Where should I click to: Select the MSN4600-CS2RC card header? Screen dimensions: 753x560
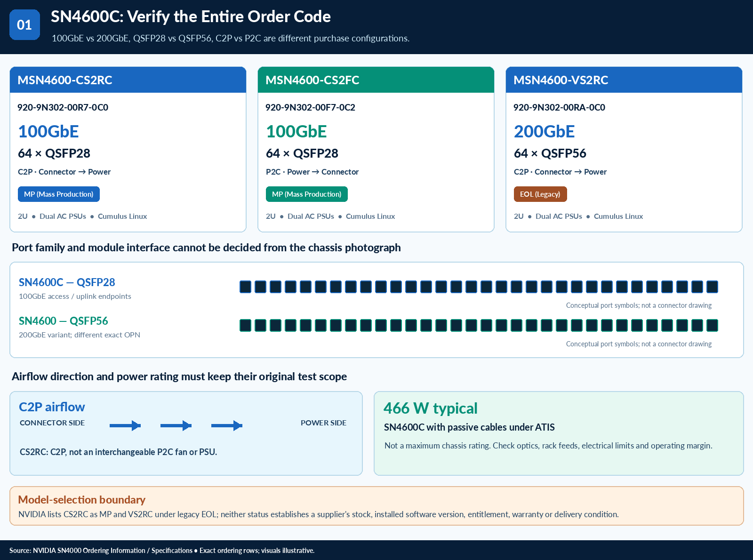[x=128, y=80]
